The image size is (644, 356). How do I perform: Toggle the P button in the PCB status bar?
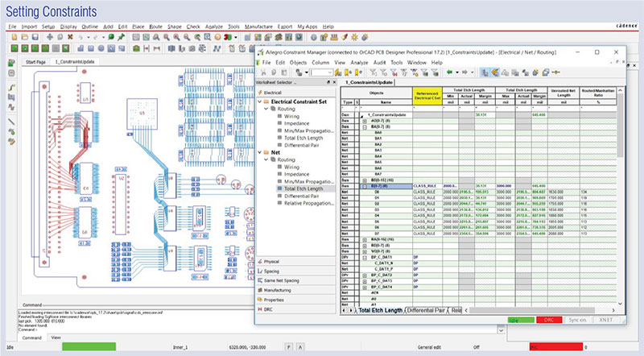tap(290, 347)
